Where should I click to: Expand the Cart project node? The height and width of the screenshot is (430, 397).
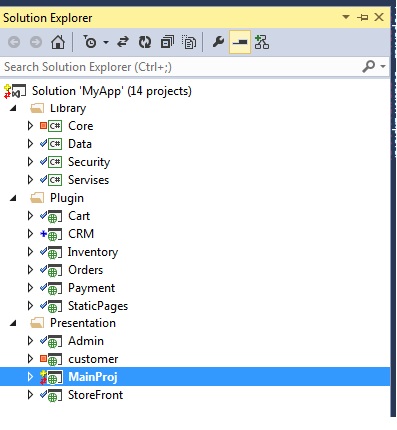coord(30,216)
